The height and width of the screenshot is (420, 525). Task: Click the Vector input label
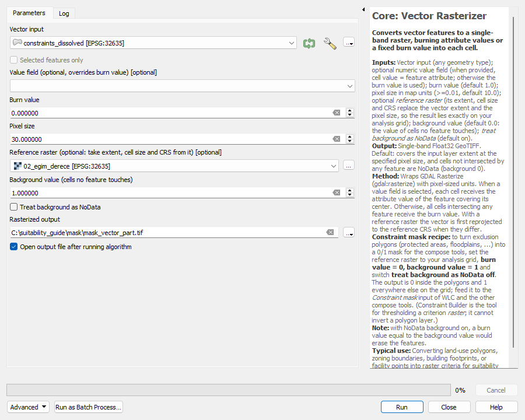(27, 29)
